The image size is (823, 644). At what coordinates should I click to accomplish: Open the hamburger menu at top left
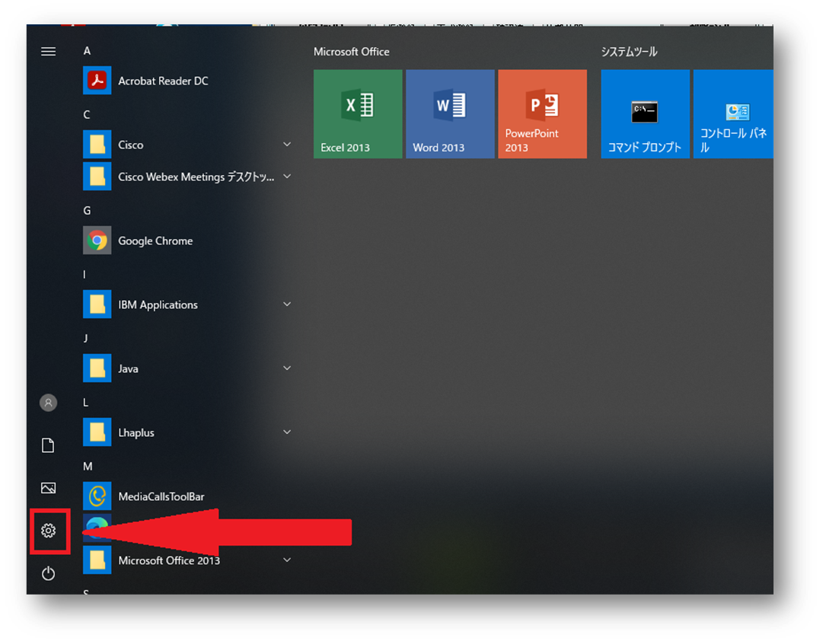48,52
